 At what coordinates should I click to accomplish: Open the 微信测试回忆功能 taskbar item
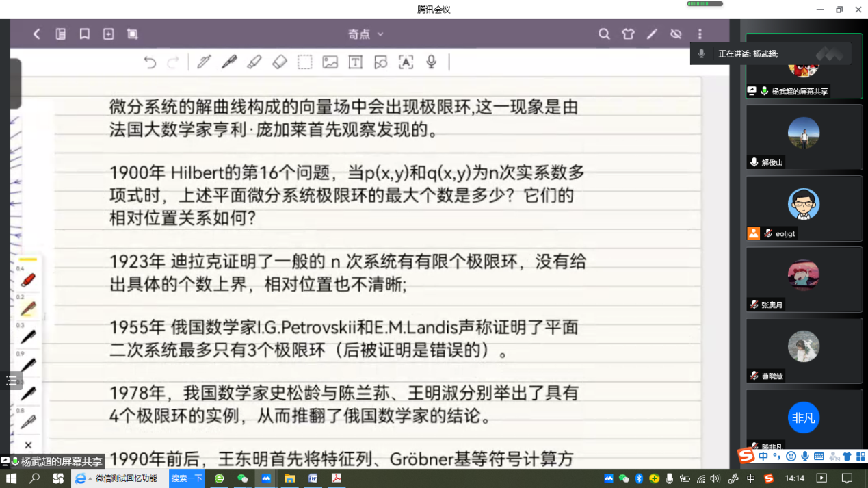118,478
